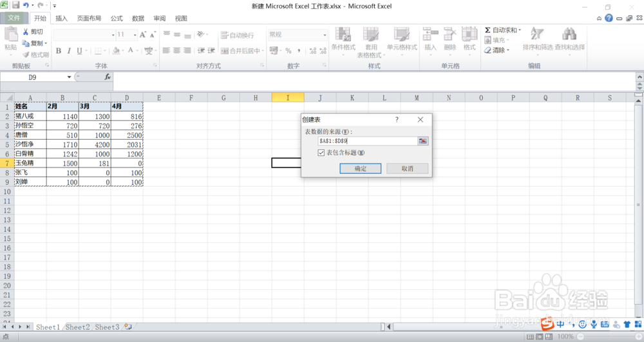
Task: Click the Merge and Center (合并后居中) icon
Action: (x=224, y=51)
